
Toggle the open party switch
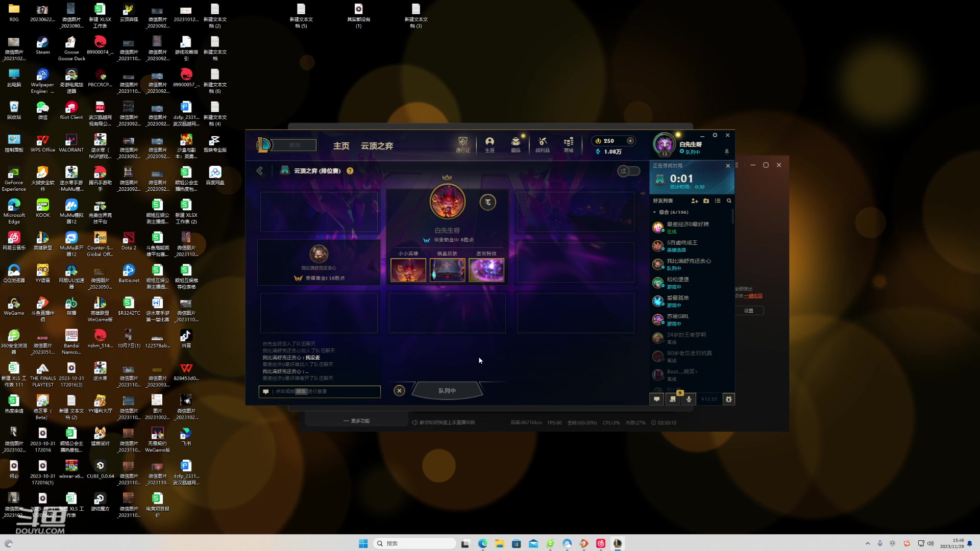click(628, 171)
